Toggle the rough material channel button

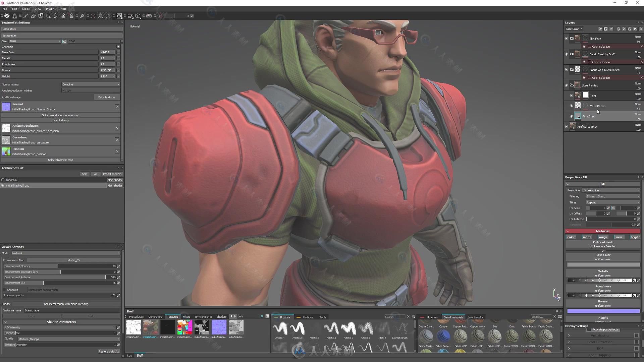pos(603,237)
